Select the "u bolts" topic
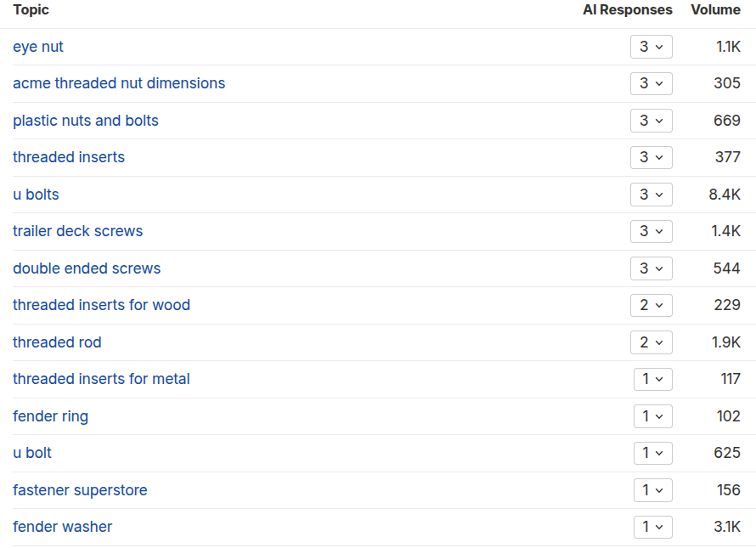 click(36, 195)
